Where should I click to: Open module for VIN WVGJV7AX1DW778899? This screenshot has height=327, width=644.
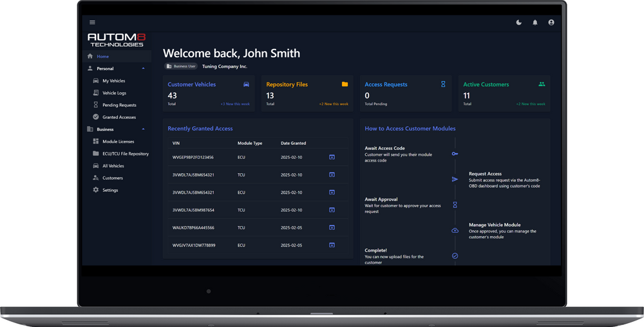tap(332, 245)
